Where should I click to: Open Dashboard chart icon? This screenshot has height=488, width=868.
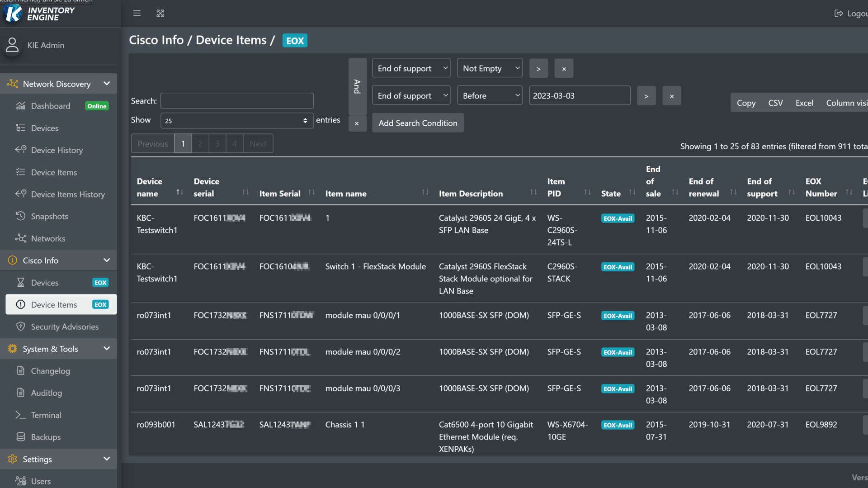pyautogui.click(x=21, y=106)
